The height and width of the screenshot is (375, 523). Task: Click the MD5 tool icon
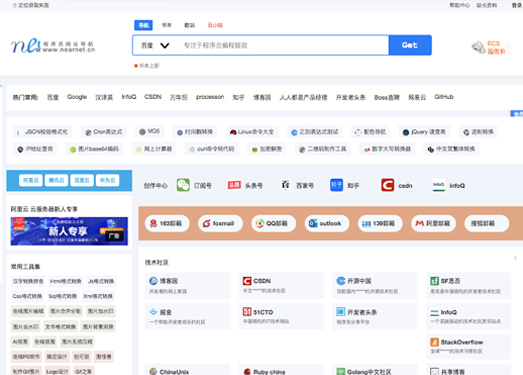click(x=142, y=131)
